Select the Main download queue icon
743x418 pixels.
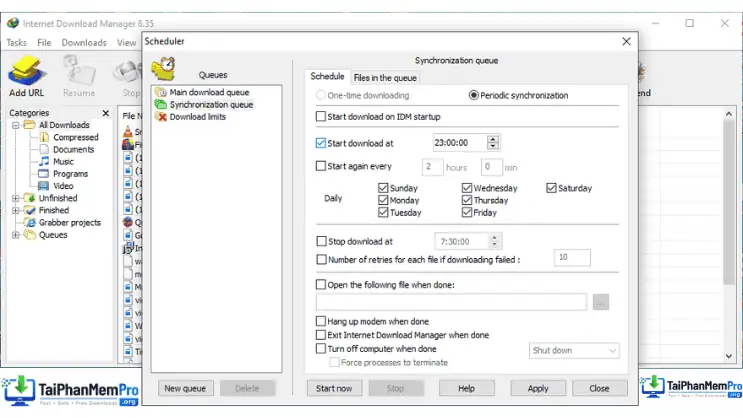point(161,92)
